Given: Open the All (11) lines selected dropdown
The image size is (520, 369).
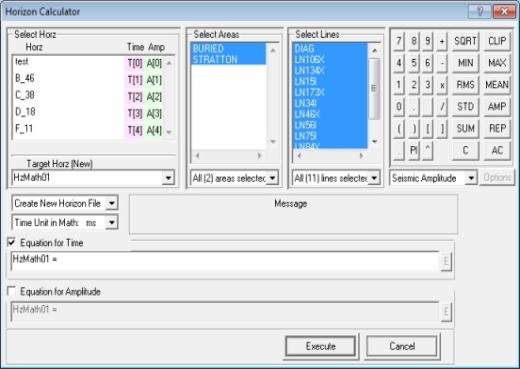Looking at the screenshot, I should [374, 178].
